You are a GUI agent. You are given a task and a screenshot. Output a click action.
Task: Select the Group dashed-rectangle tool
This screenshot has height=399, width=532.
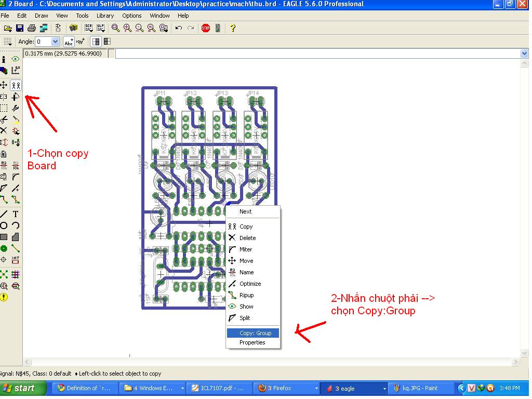[x=4, y=108]
